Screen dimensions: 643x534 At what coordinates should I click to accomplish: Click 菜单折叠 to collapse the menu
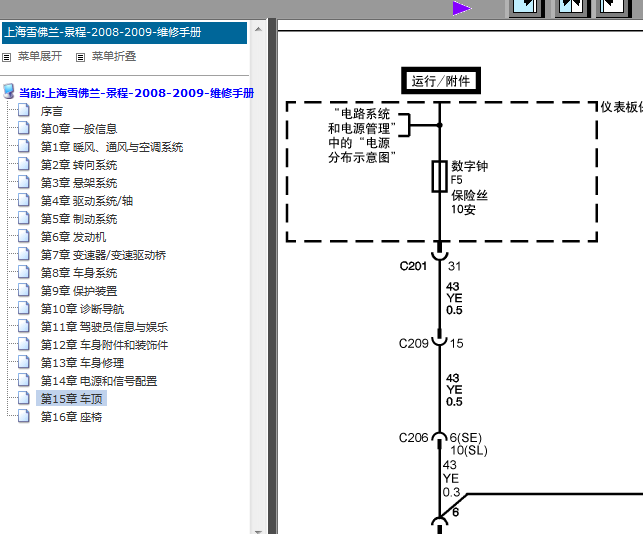pos(114,56)
